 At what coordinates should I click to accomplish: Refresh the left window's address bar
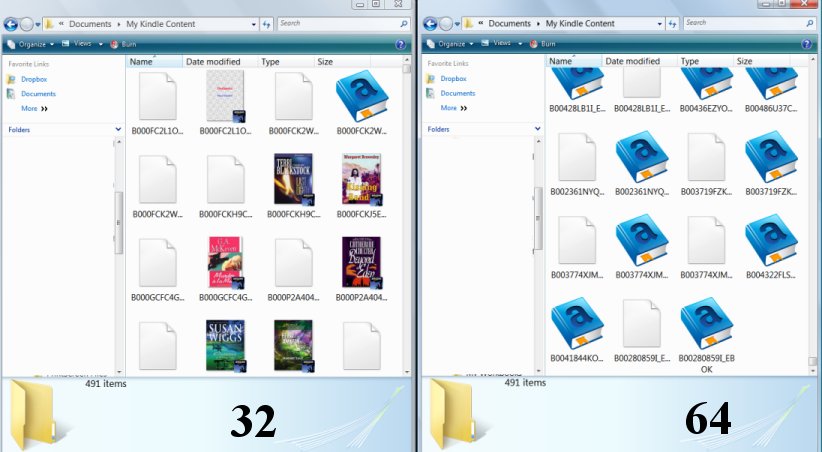266,24
